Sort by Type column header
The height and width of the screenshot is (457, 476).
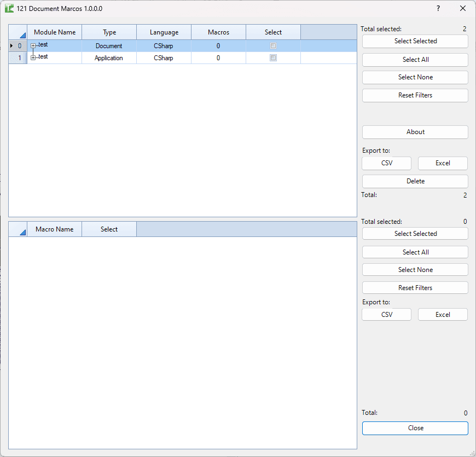point(109,32)
